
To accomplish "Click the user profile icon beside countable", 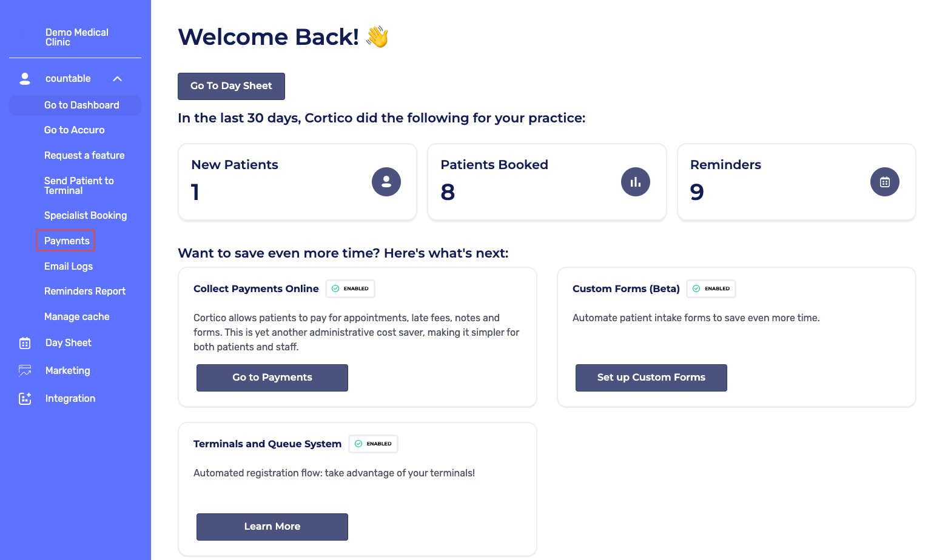I will (25, 79).
